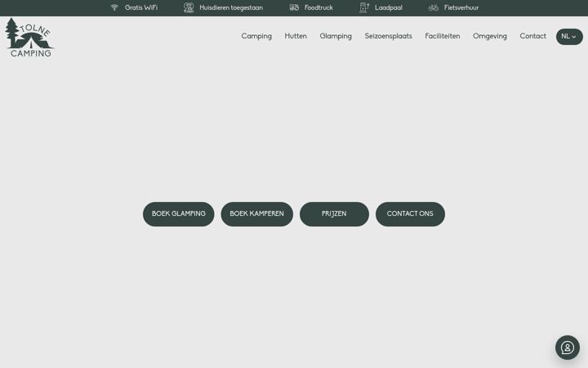Click the "Laadpaal" text

coord(389,7)
